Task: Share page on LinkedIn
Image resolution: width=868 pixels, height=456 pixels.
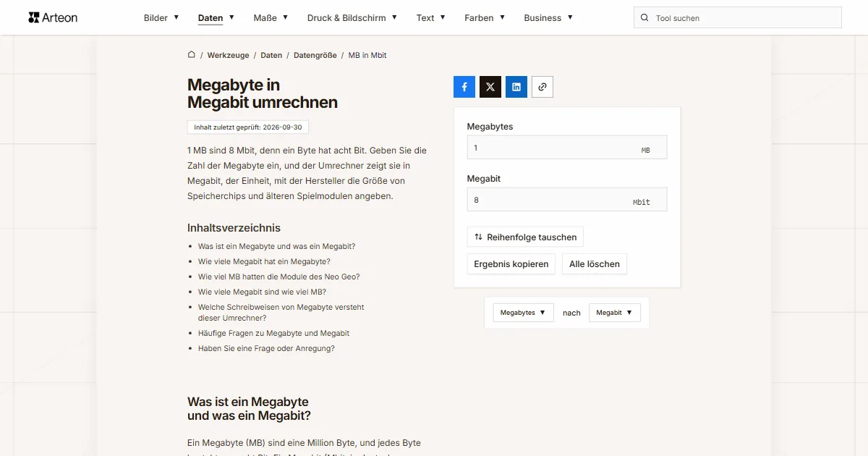Action: [516, 87]
